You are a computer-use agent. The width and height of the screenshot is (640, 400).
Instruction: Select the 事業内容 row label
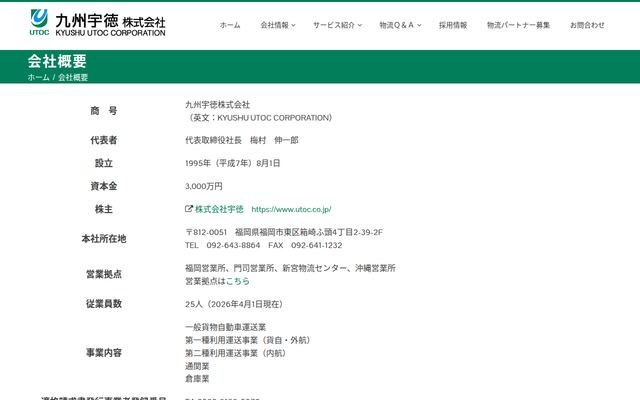(x=104, y=352)
